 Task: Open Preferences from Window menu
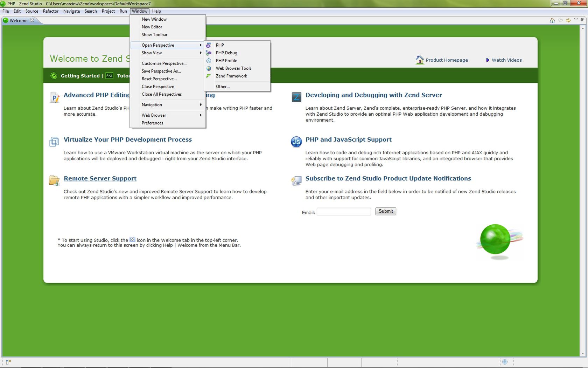click(x=168, y=123)
